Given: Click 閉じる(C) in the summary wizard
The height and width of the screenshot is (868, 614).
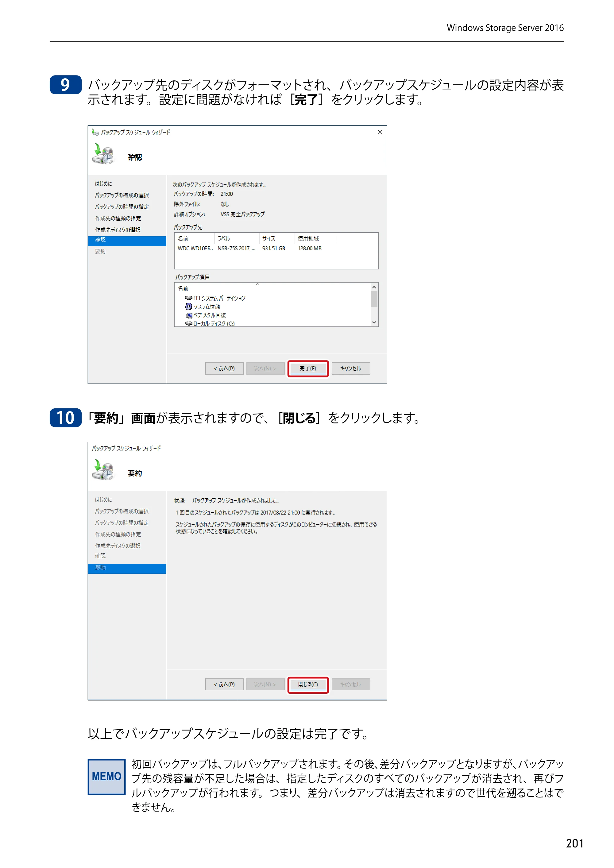Looking at the screenshot, I should click(x=308, y=684).
